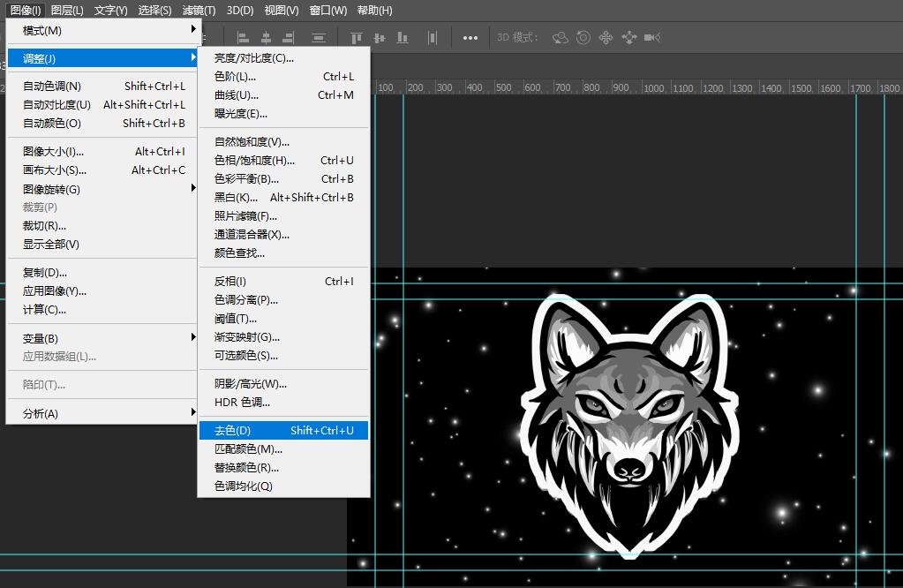Open the 图像大小(I)... dialog
Screen dimensions: 903x588
tap(102, 152)
